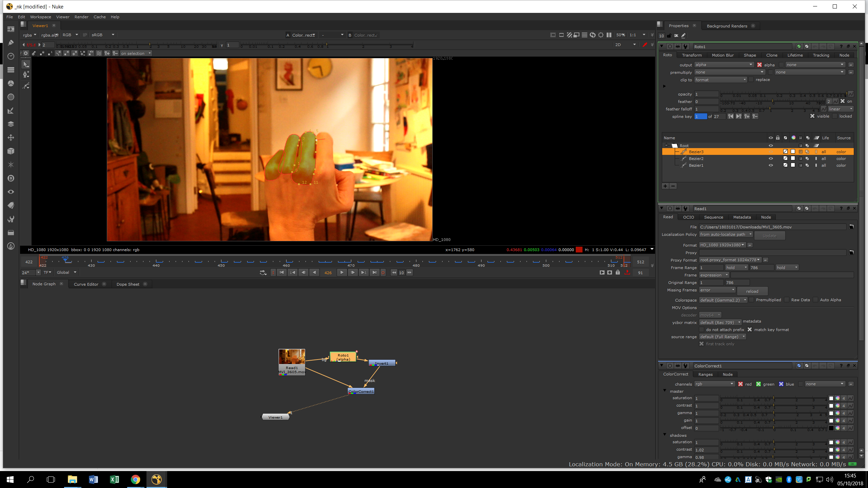Click the Read1 node thumbnail
The width and height of the screenshot is (868, 488).
tap(292, 357)
